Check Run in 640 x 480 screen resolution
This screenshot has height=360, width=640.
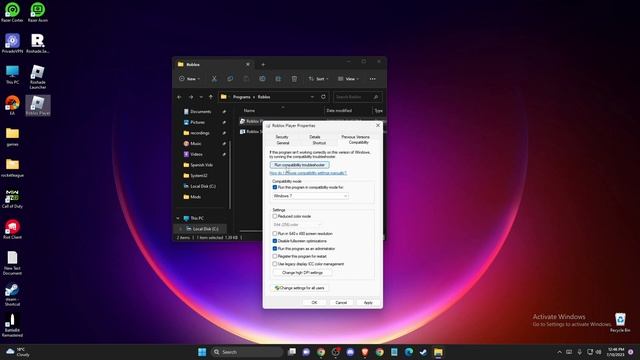point(275,233)
